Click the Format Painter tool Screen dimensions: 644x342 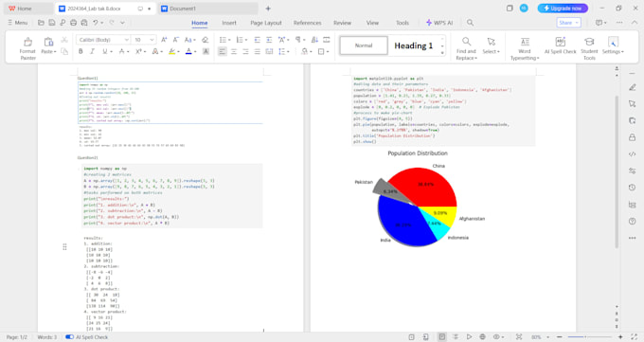tap(27, 48)
